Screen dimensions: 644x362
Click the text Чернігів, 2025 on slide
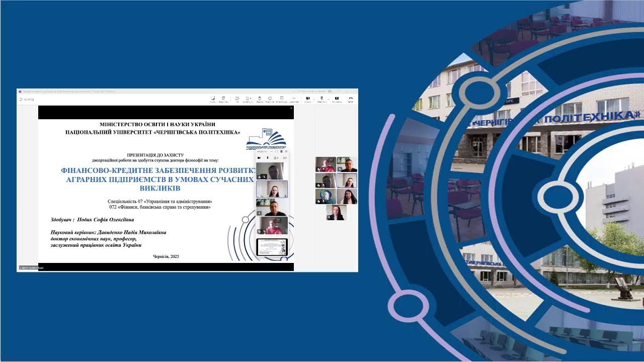[x=166, y=256]
